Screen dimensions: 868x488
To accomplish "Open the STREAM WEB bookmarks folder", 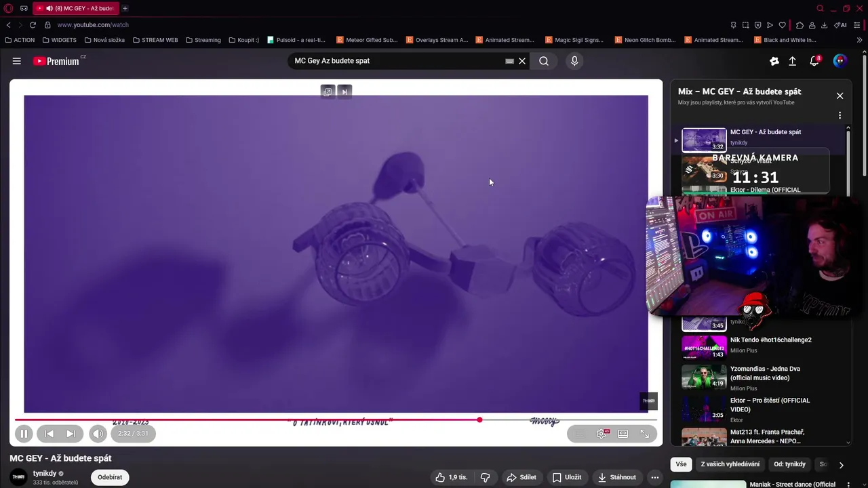I will [155, 40].
